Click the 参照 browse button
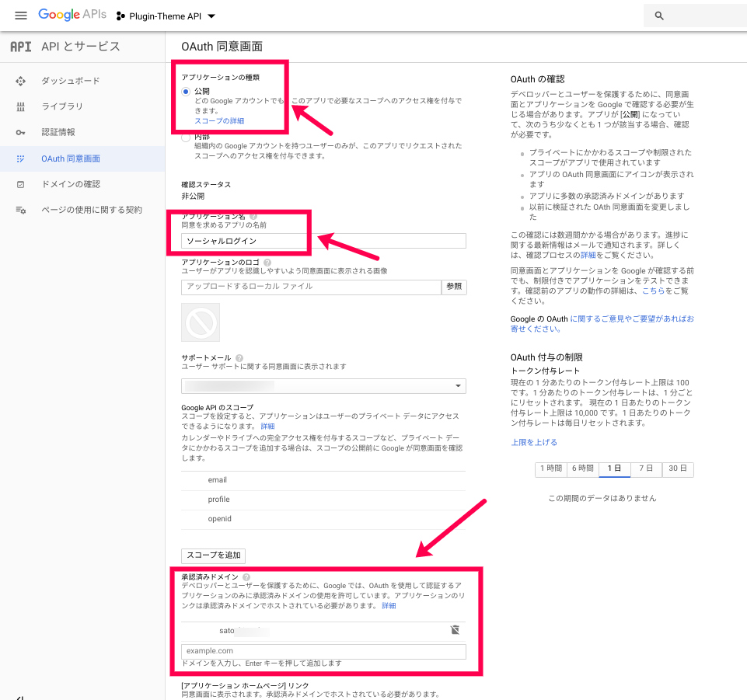This screenshot has width=747, height=700. [x=454, y=287]
